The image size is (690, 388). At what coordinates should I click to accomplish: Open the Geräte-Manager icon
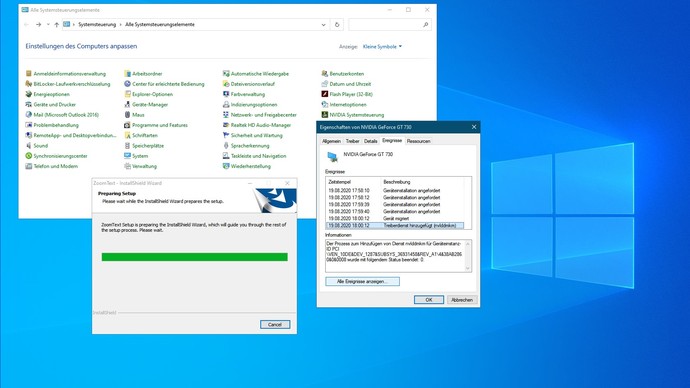(x=127, y=104)
